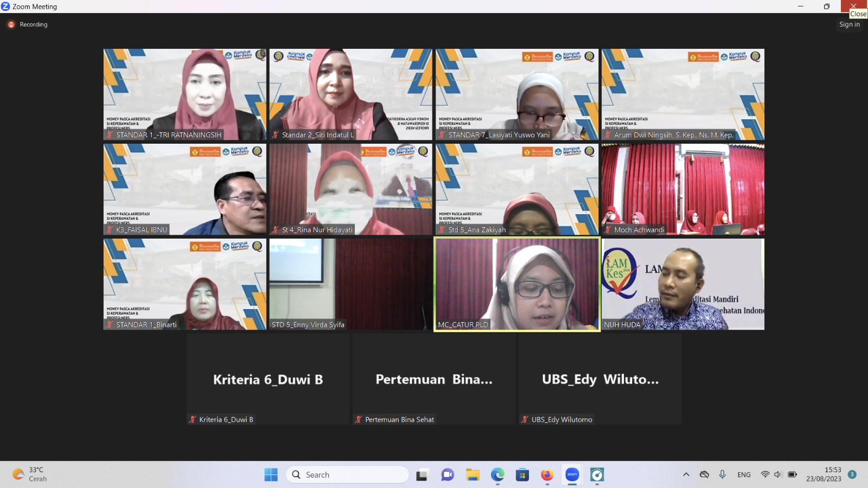Viewport: 868px width, 488px height.
Task: Open the clock and date flyout
Action: [x=823, y=474]
